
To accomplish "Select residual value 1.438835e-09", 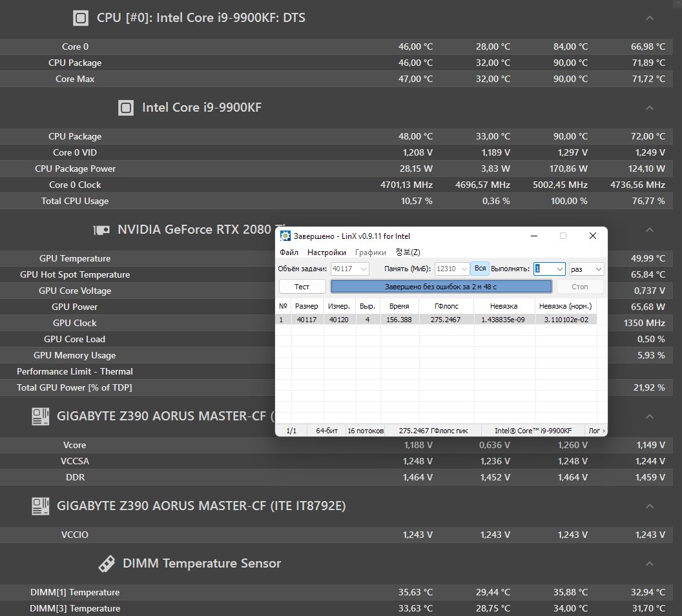I will (x=503, y=320).
